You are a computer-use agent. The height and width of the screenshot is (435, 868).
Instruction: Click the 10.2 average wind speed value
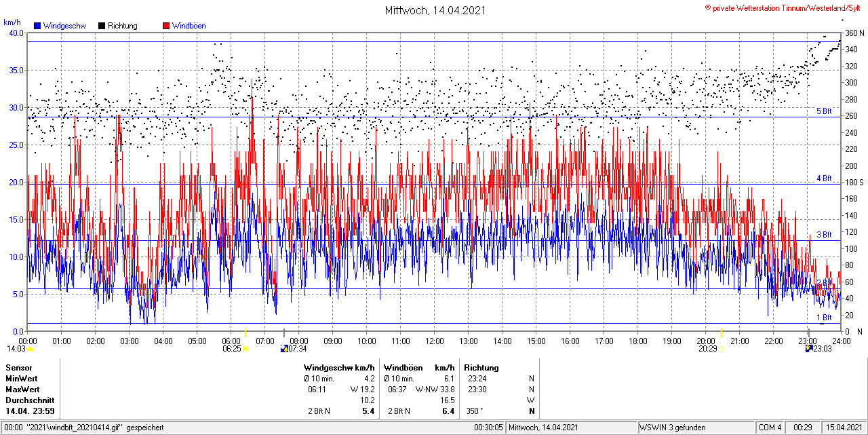368,400
